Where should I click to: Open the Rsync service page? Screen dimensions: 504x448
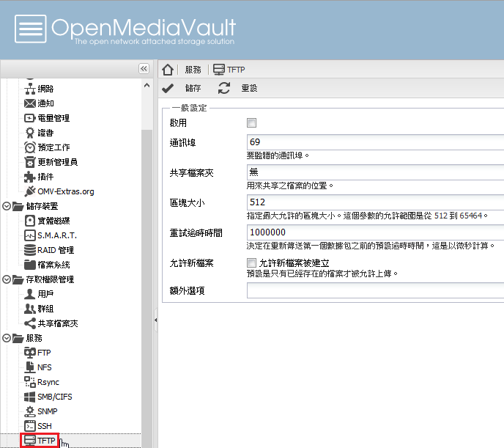click(42, 382)
